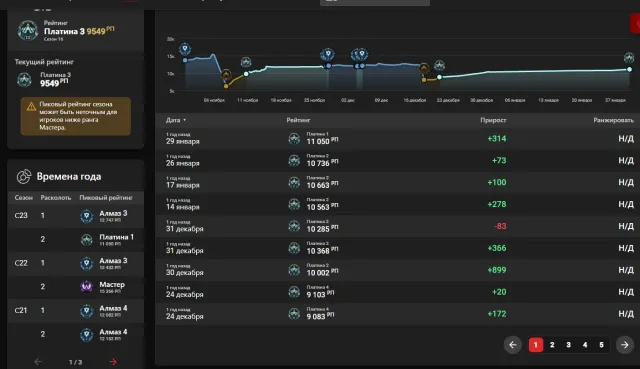Click the -83 growth value

tap(500, 227)
